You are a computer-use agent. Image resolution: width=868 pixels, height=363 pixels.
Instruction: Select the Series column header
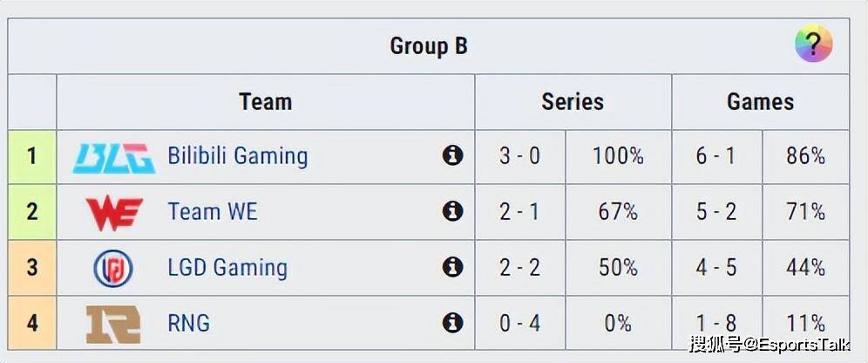coord(573,102)
